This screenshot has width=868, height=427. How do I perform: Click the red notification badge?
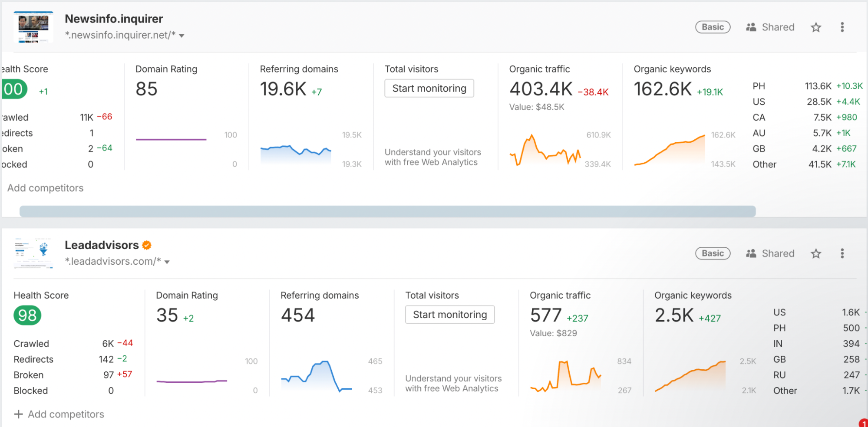click(863, 423)
